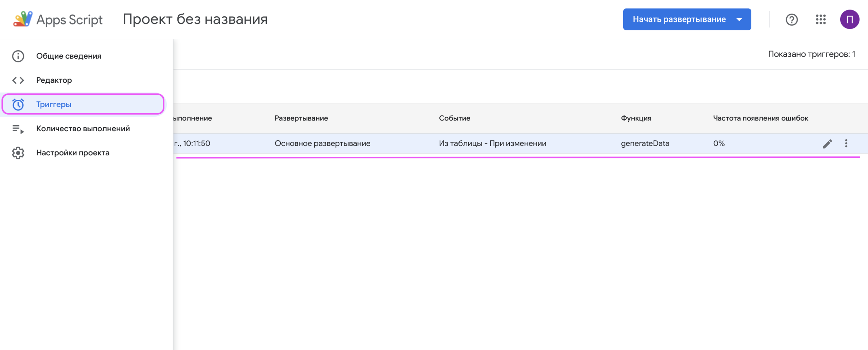
Task: Click the project title Проект без названия
Action: click(195, 19)
